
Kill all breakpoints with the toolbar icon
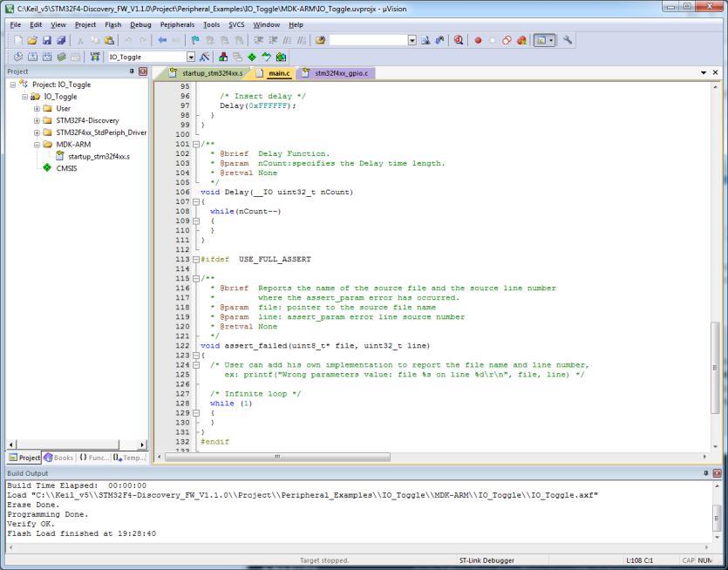click(x=521, y=40)
